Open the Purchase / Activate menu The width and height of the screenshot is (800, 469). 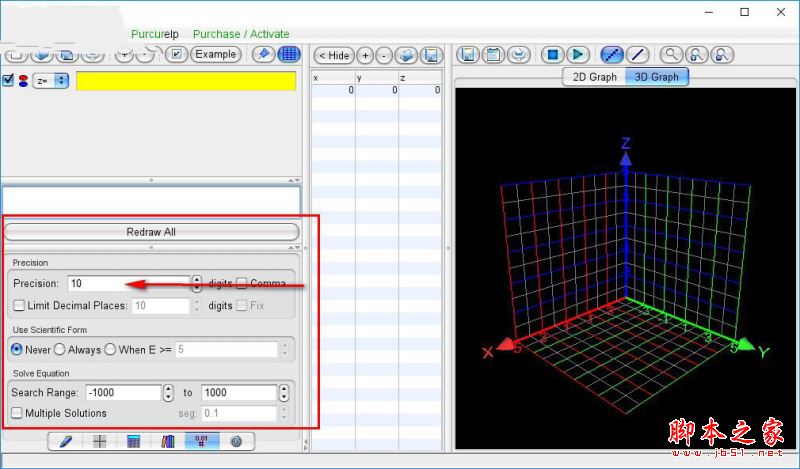(241, 34)
